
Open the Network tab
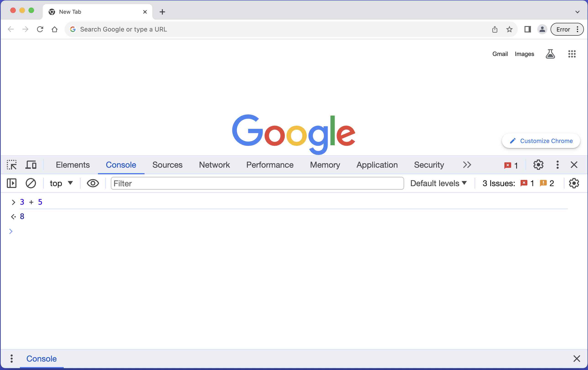click(x=214, y=165)
